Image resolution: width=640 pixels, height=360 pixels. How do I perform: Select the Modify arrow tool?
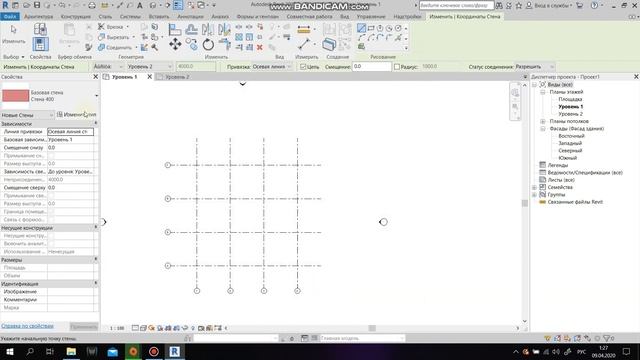[13, 30]
